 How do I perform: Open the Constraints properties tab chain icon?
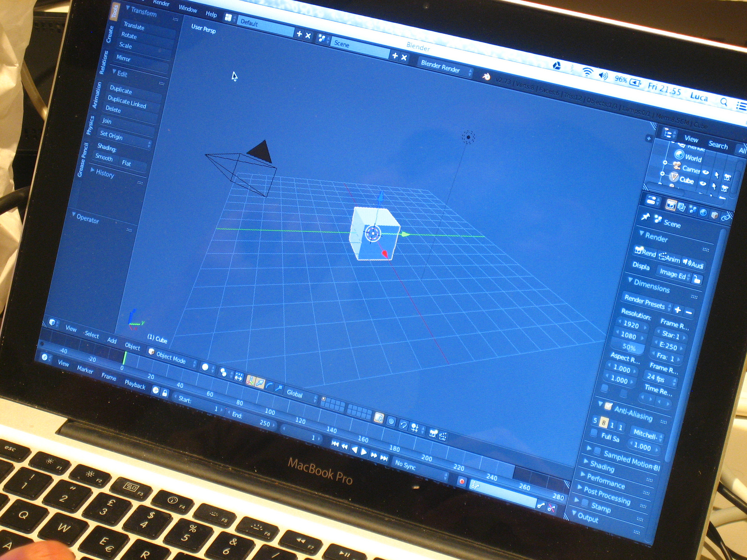[x=725, y=217]
